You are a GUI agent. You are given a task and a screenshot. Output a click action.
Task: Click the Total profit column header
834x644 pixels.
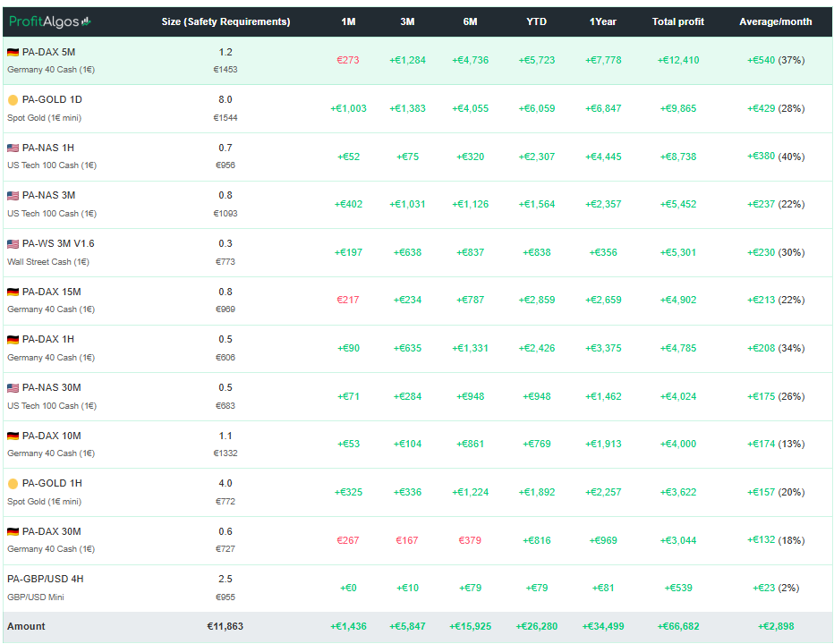(x=677, y=21)
